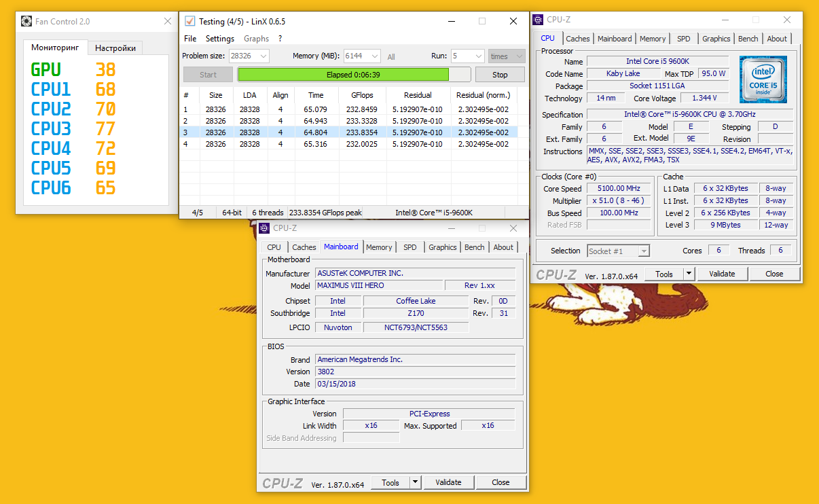
Task: Open the Graphs menu in LinX
Action: pos(257,39)
